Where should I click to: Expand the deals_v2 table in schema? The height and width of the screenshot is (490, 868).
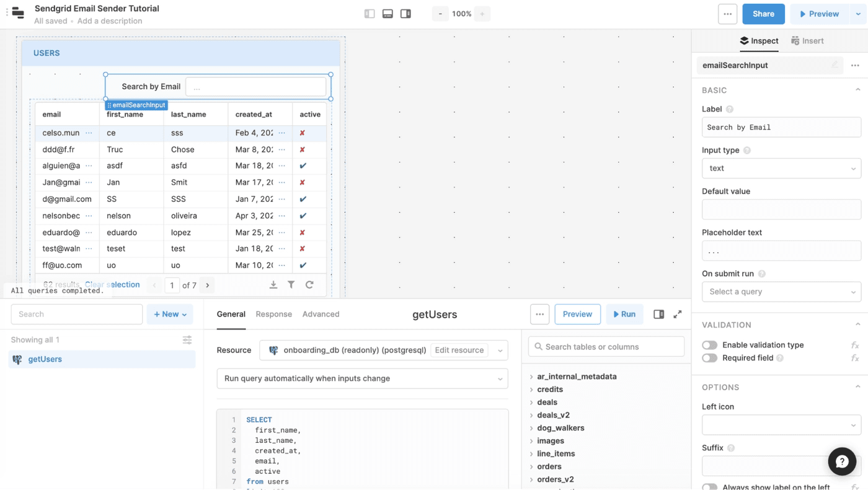pyautogui.click(x=532, y=415)
